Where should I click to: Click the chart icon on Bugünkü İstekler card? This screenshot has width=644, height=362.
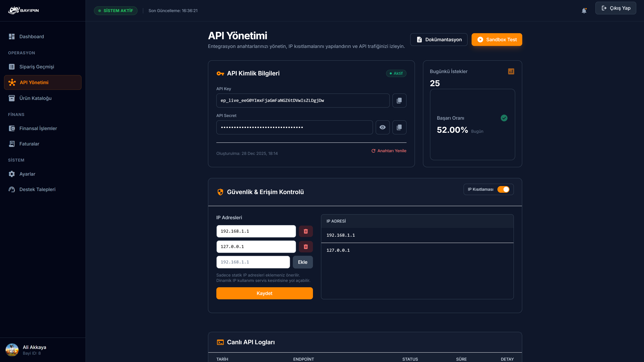coord(511,71)
